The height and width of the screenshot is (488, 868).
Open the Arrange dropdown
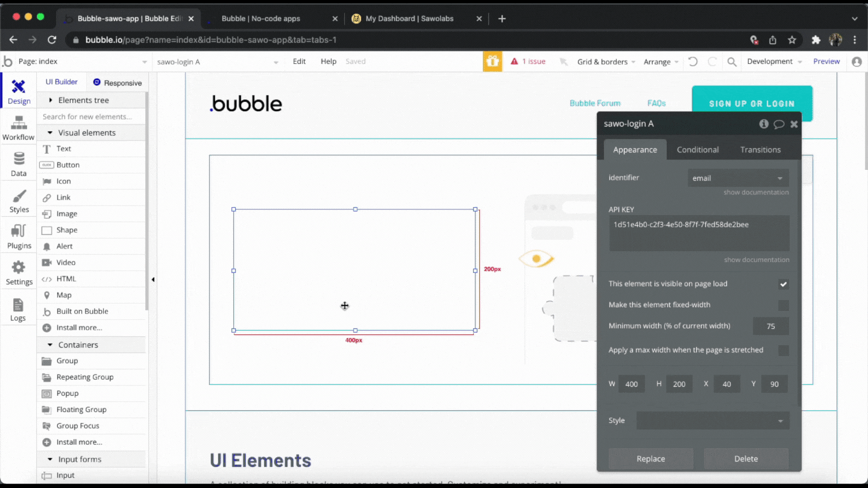point(661,61)
